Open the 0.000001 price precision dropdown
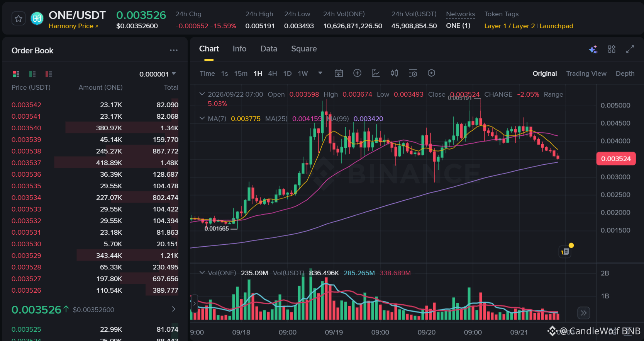The image size is (644, 341). (x=158, y=74)
